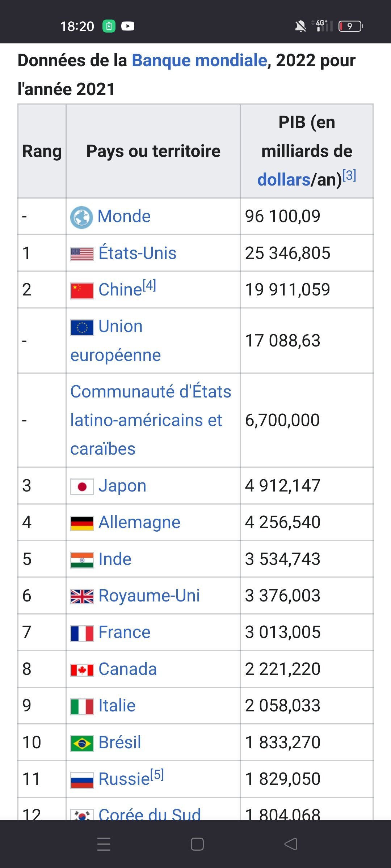Tap footnote reference 5 beside Russie
Screen dimensions: 391x868
pos(157,775)
